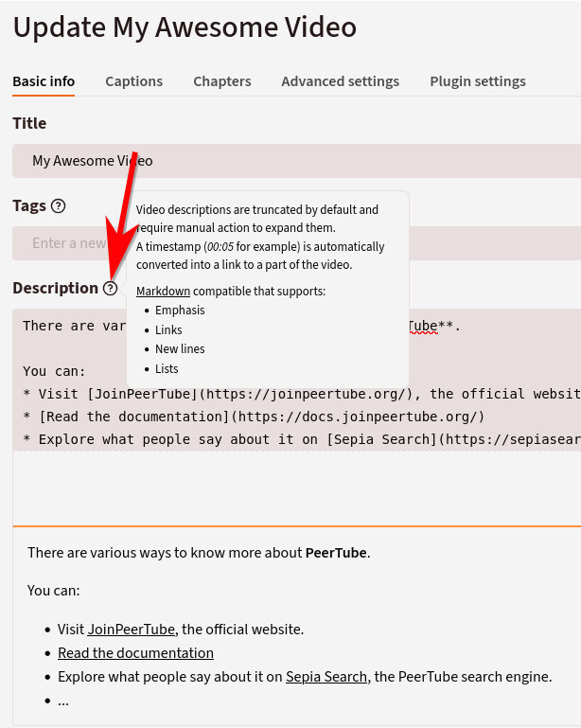Open the Description help icon
The image size is (581, 728).
click(110, 289)
